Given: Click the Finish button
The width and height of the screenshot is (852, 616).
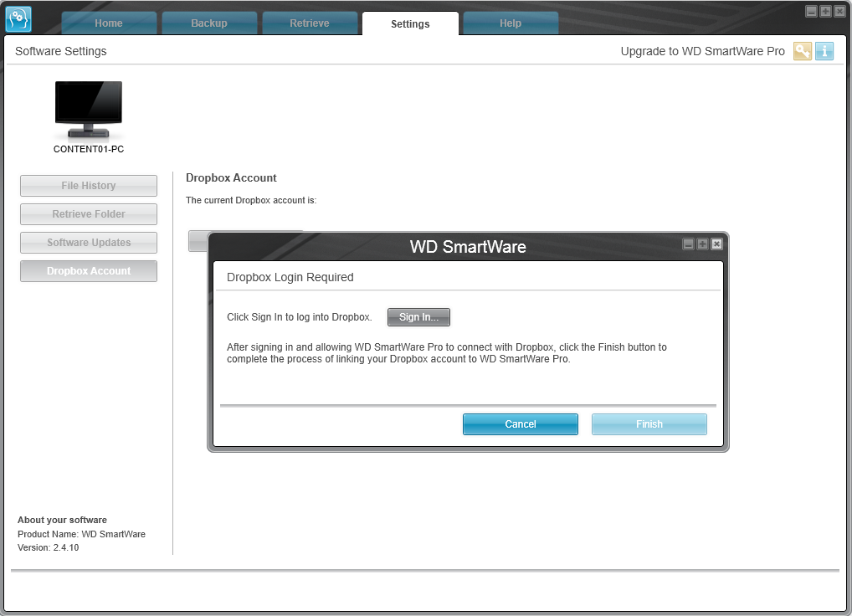Looking at the screenshot, I should tap(649, 424).
